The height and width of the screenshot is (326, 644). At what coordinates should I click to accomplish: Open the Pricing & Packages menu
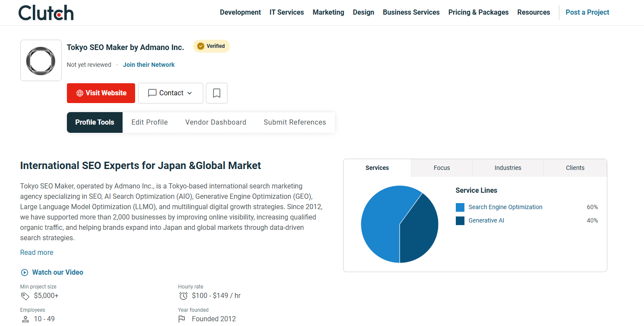pos(479,13)
